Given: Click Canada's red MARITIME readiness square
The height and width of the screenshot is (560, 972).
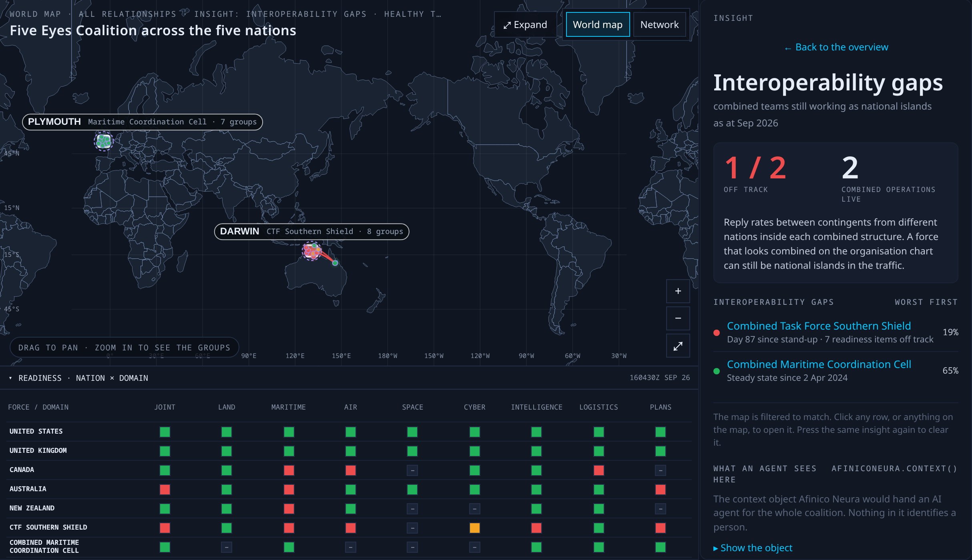Looking at the screenshot, I should 289,470.
